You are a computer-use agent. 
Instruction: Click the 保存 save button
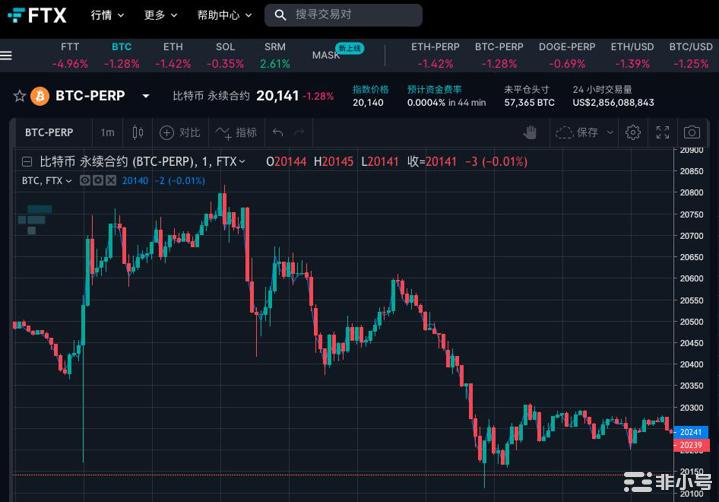pos(577,132)
